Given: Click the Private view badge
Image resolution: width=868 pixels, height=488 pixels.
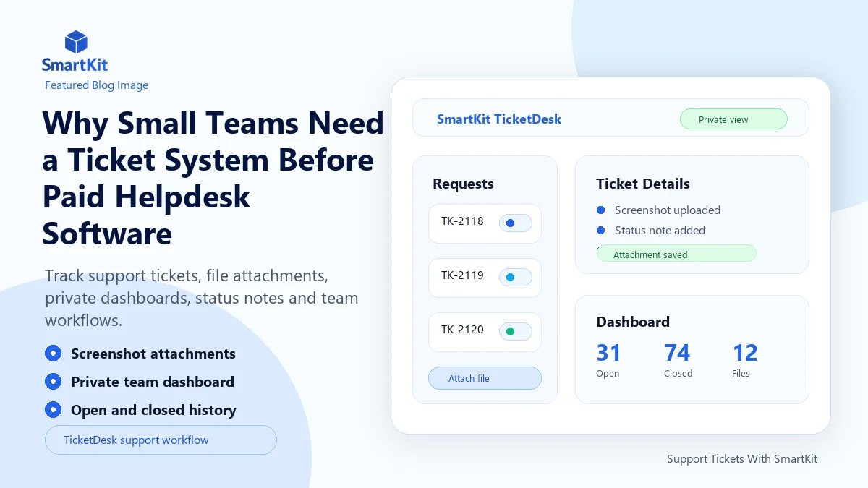Looking at the screenshot, I should pyautogui.click(x=733, y=119).
